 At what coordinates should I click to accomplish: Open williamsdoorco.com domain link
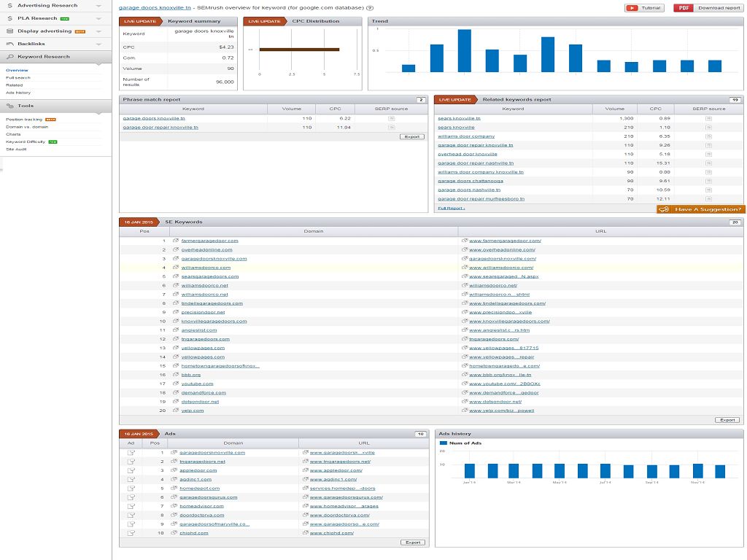206,268
